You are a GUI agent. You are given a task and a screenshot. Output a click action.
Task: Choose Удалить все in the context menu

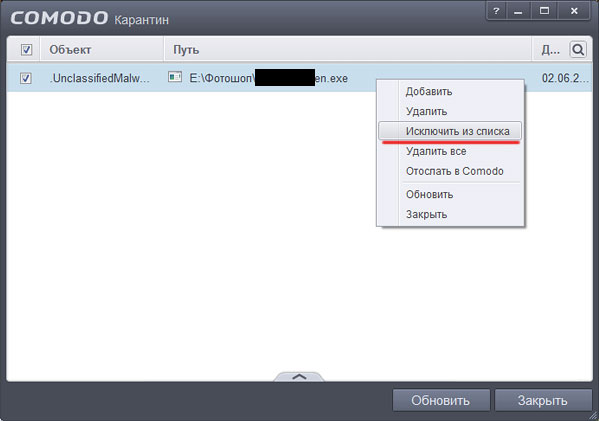click(436, 151)
